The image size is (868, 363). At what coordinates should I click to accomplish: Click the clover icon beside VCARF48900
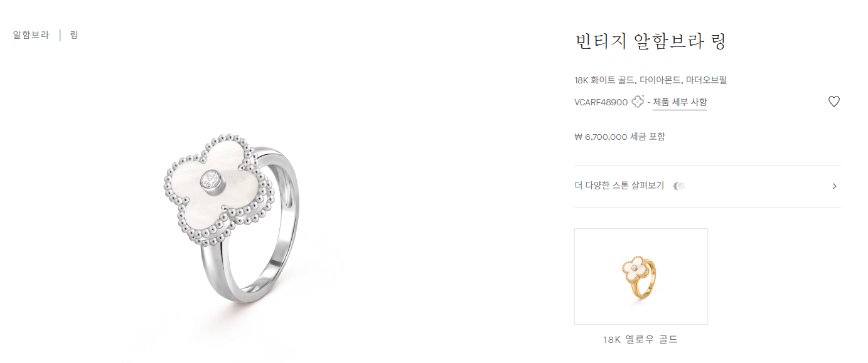[638, 102]
